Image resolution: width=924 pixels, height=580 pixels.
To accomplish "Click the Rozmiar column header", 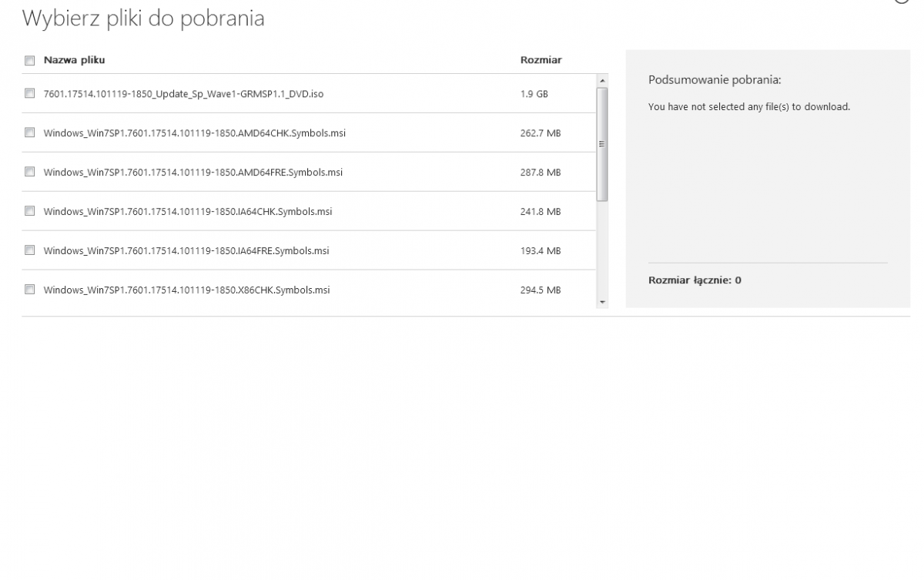I will coord(541,60).
